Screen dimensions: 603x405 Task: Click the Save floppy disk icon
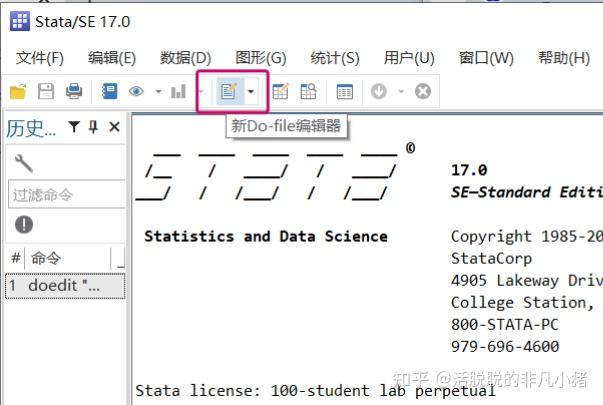click(x=46, y=91)
